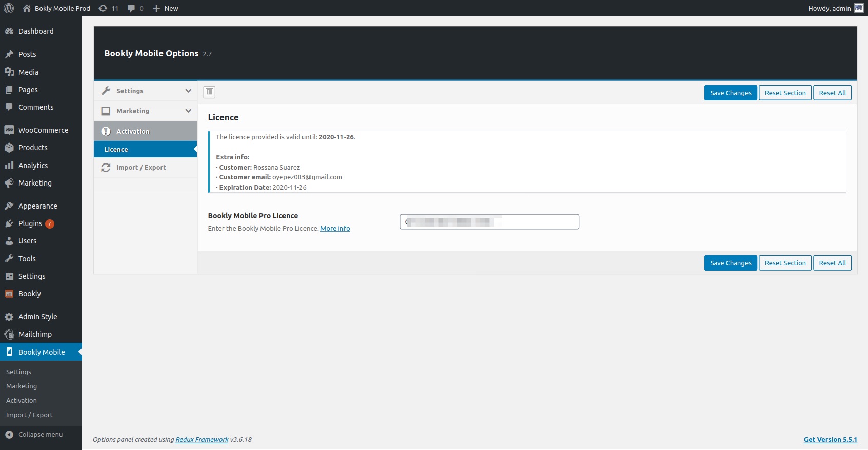Open Import / Export submenu item
This screenshot has width=868, height=450.
tap(29, 415)
